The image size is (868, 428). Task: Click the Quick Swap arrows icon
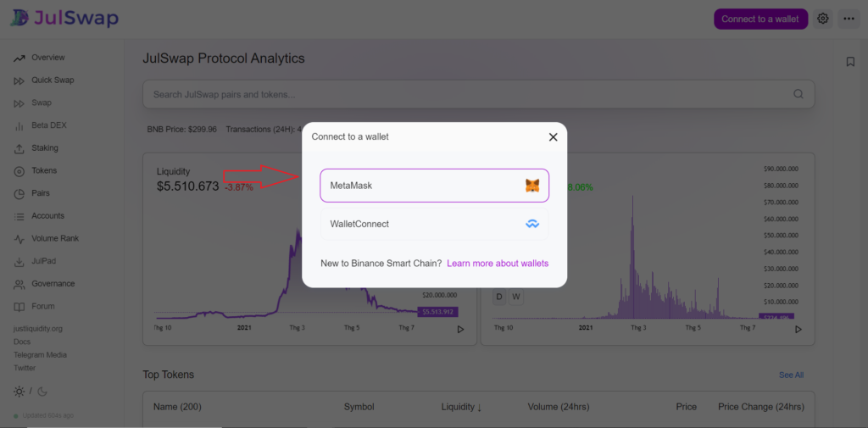(x=19, y=81)
